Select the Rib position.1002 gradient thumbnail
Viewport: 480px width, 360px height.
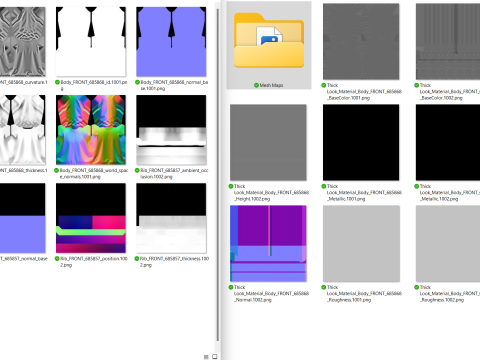(91, 218)
